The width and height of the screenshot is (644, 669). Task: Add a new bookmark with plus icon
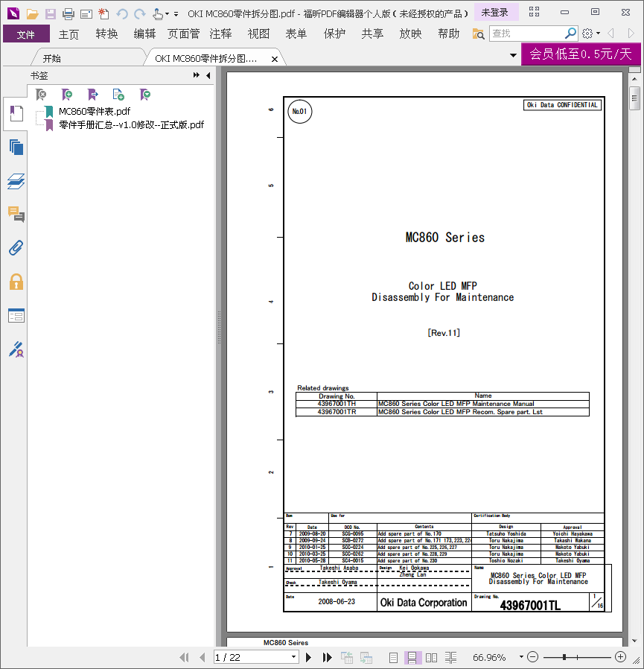click(x=67, y=95)
